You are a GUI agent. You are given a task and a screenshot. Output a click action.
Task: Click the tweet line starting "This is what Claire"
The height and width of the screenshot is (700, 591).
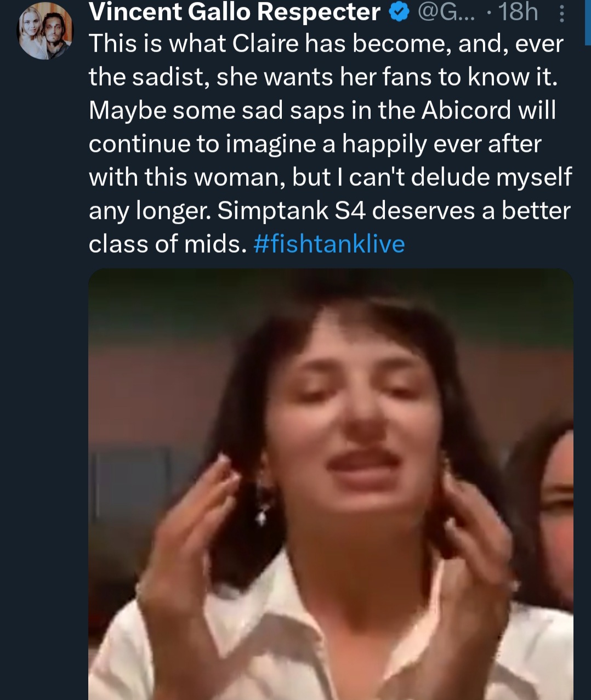[326, 44]
